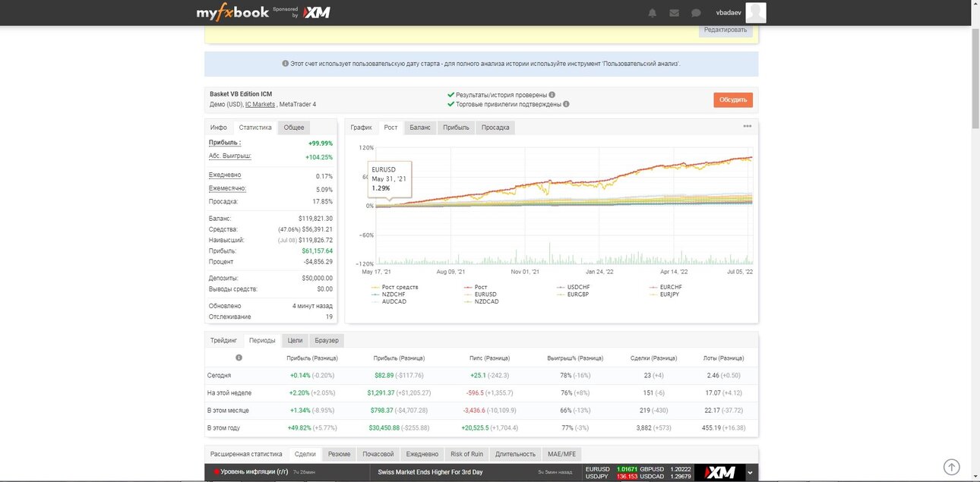Click the Ежемесячно: label in statistics

click(227, 188)
